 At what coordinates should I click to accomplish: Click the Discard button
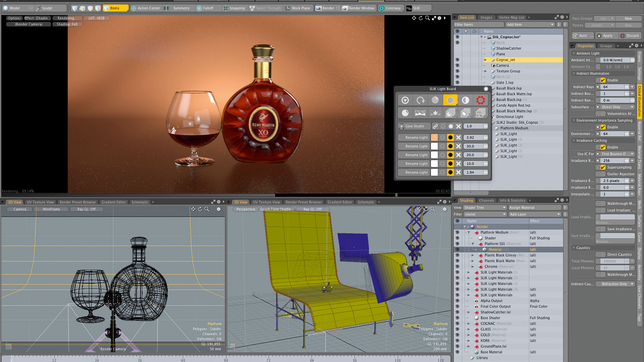point(630,36)
